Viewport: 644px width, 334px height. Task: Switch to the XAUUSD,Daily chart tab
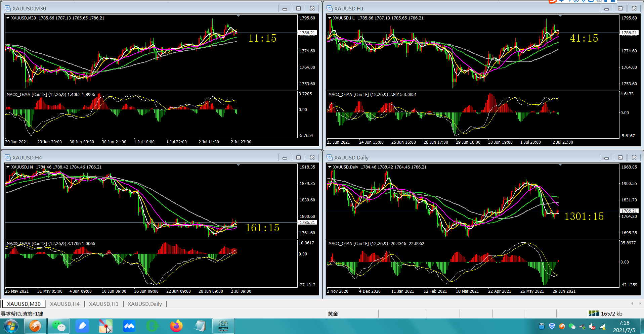click(145, 304)
